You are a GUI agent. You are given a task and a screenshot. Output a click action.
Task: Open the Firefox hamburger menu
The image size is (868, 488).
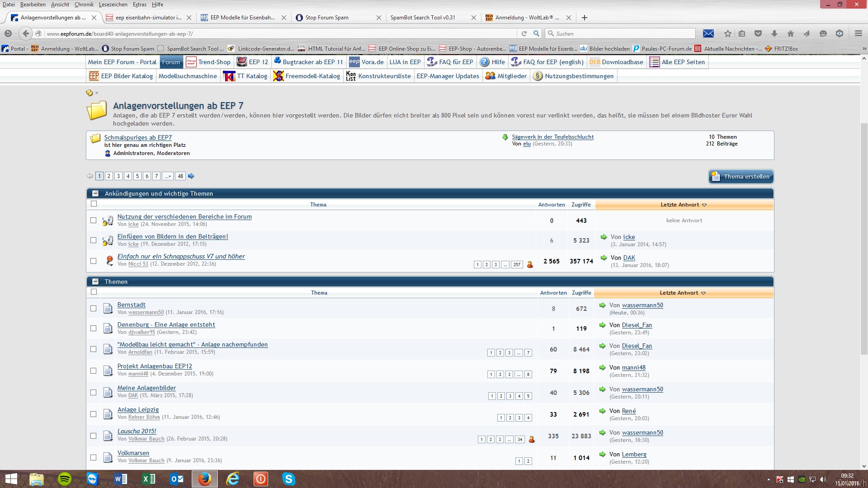(x=858, y=33)
